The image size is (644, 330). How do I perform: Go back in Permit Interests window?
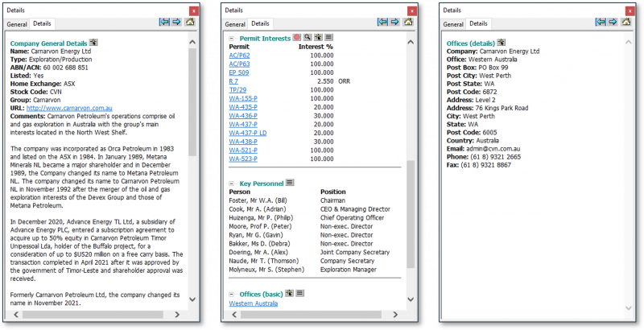tap(382, 22)
